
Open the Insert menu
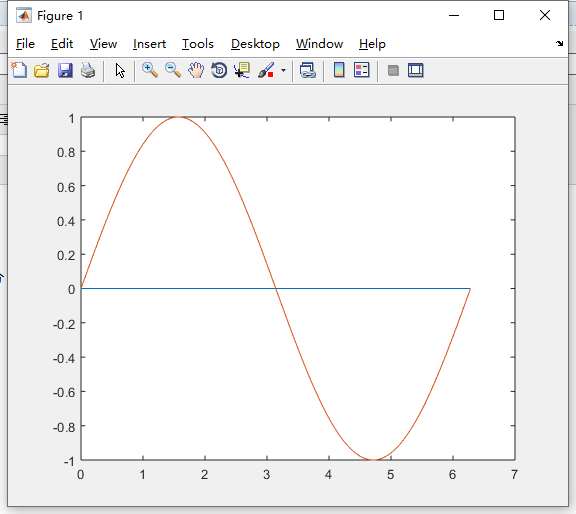(x=149, y=44)
